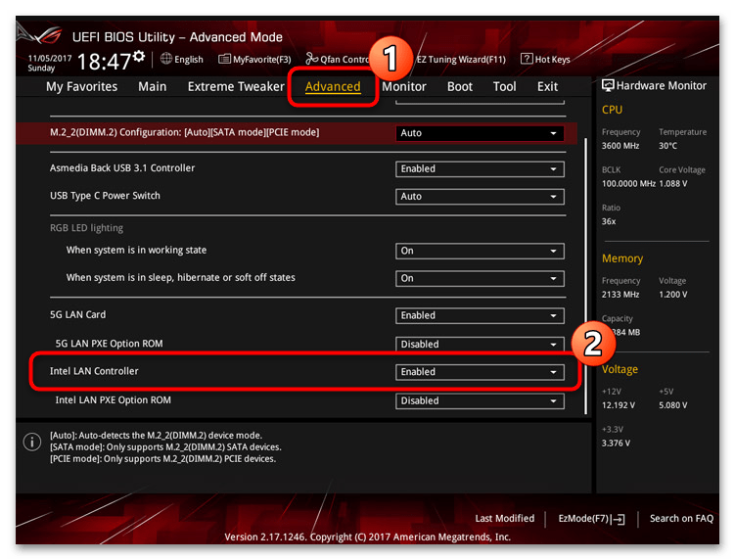Click the Intel LAN PXE Option ROM label
735x560 pixels.
tap(113, 400)
